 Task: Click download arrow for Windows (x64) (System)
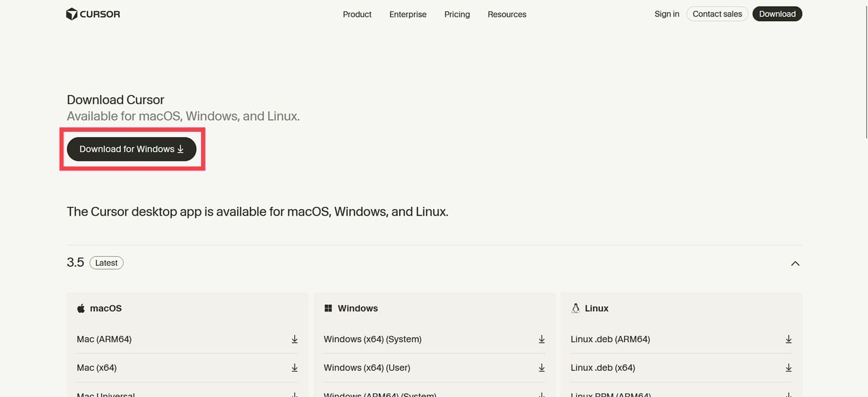click(x=541, y=339)
